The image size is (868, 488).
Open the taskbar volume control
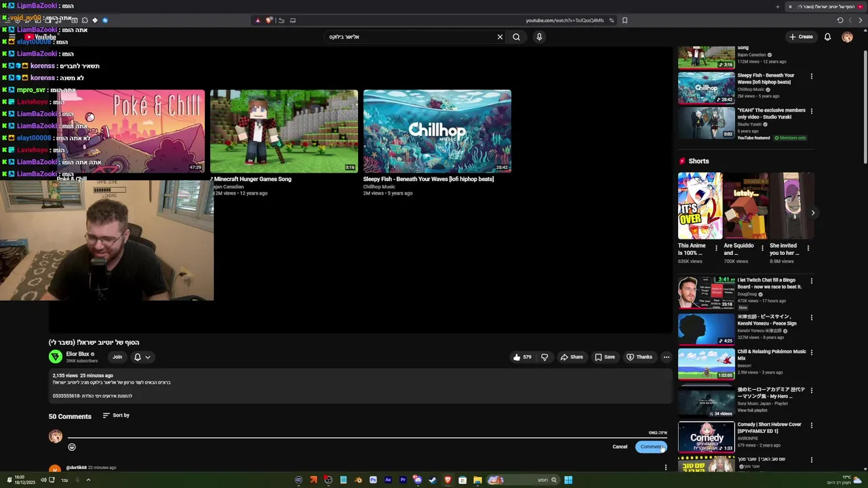point(43,480)
